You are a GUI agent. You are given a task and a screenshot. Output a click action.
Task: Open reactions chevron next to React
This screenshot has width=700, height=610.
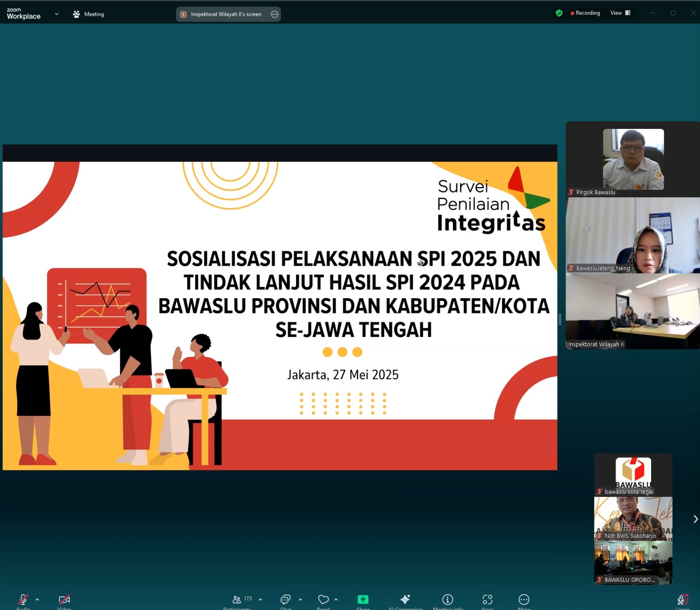click(336, 599)
